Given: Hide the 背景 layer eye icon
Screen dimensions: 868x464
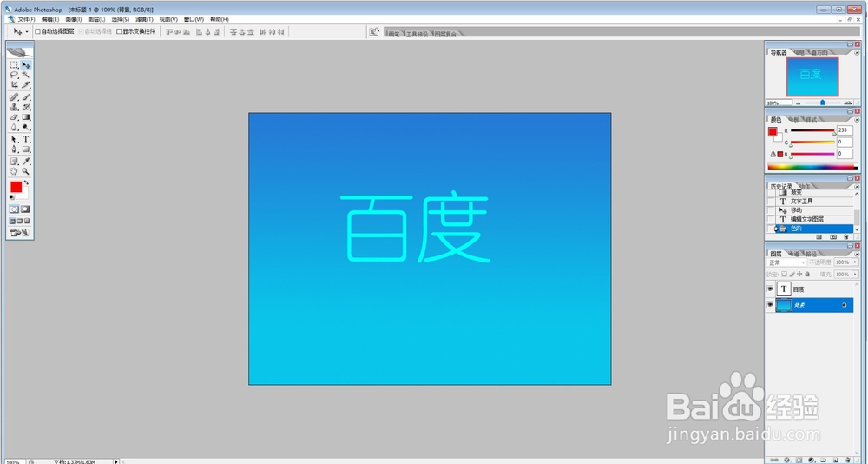Looking at the screenshot, I should pyautogui.click(x=770, y=305).
